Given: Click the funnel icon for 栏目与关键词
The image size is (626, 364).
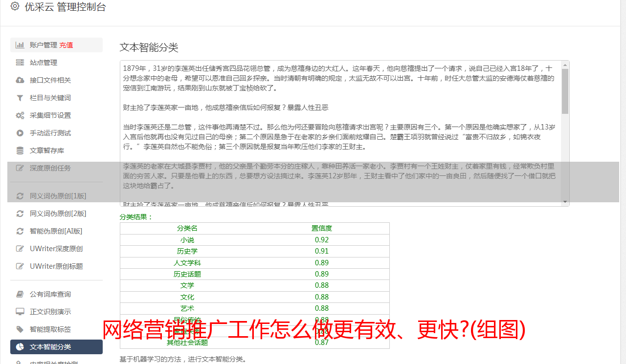Looking at the screenshot, I should pos(20,98).
